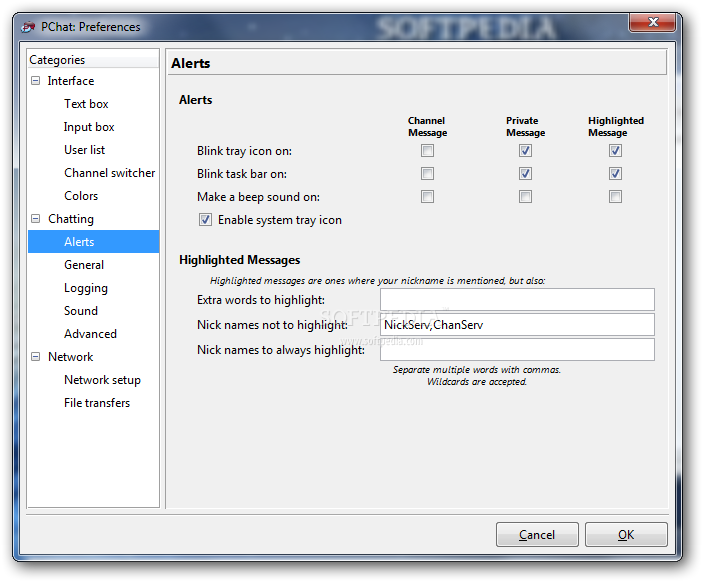Disable blink tray icon for private messages
The height and width of the screenshot is (582, 703).
(x=525, y=151)
